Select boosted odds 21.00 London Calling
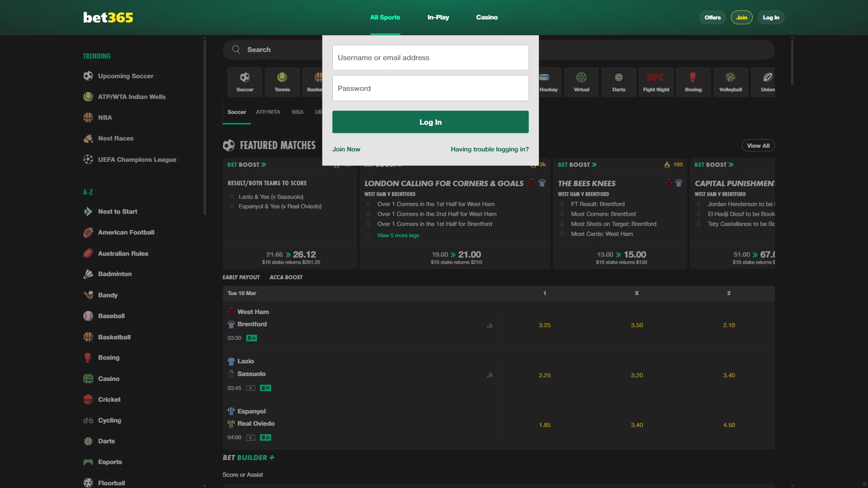This screenshot has height=488, width=868. click(x=469, y=254)
